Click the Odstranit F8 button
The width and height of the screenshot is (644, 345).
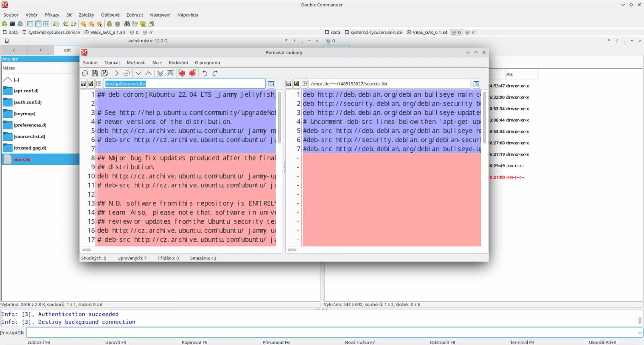coord(442,342)
